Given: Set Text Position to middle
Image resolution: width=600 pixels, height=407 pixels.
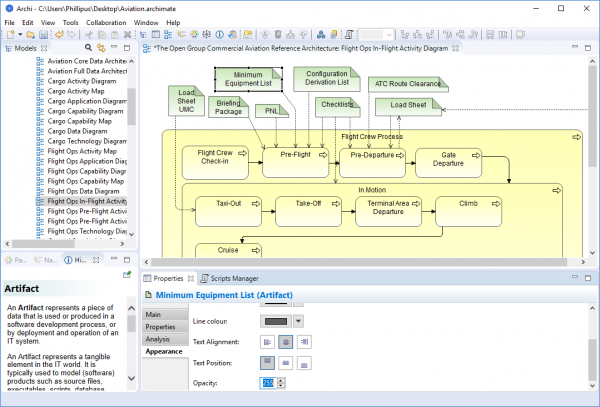Looking at the screenshot, I should coord(285,363).
